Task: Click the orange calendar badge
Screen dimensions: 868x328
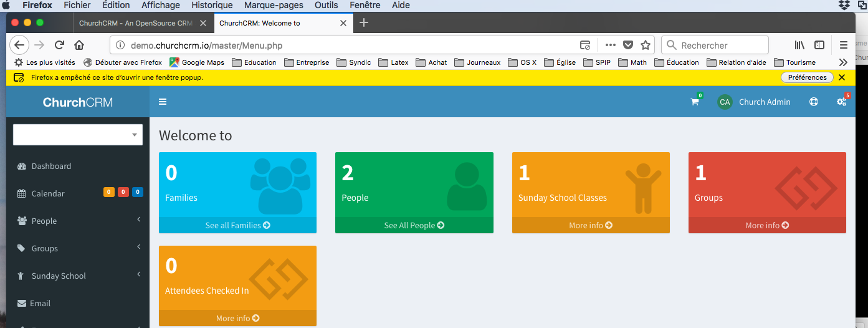Action: [x=108, y=192]
